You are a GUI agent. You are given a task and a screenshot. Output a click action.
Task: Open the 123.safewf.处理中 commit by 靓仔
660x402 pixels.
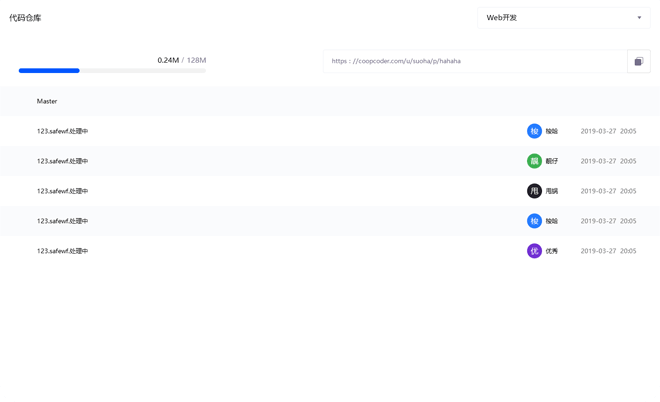pyautogui.click(x=62, y=161)
